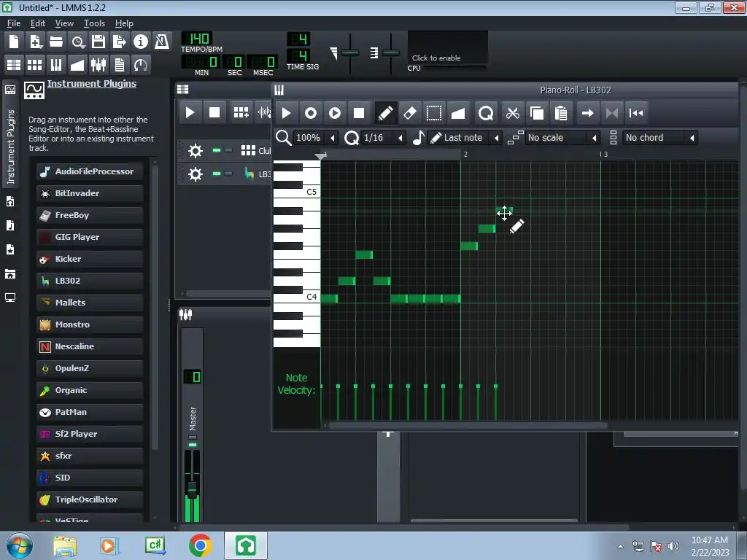Open the My Presets sidebar tab
This screenshot has height=560, width=747.
tap(10, 249)
